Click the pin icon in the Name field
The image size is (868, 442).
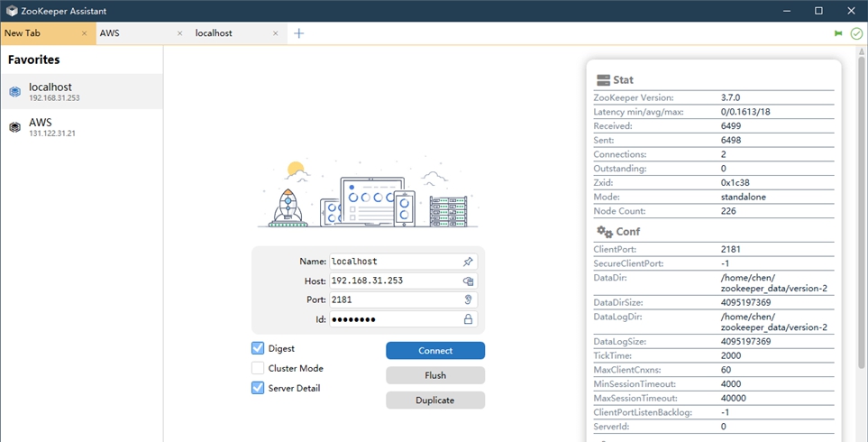point(468,262)
